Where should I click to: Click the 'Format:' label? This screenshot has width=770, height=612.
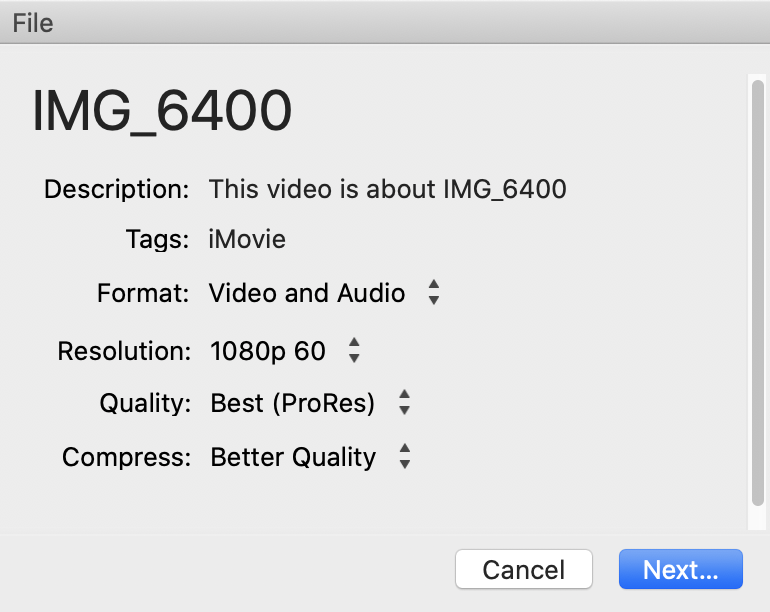[143, 293]
